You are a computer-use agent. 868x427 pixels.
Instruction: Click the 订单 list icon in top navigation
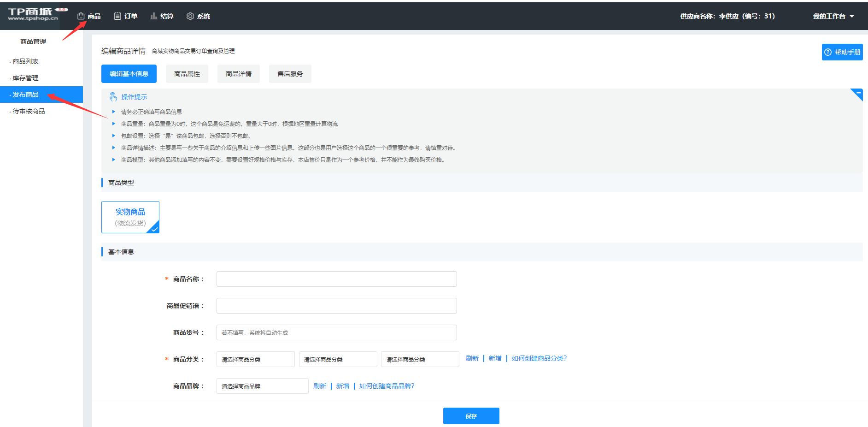tap(117, 16)
